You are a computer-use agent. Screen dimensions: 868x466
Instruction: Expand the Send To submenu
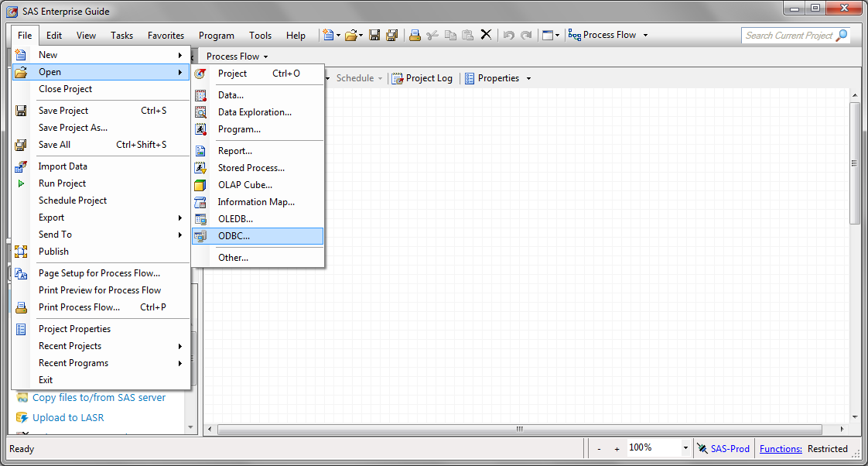point(55,234)
